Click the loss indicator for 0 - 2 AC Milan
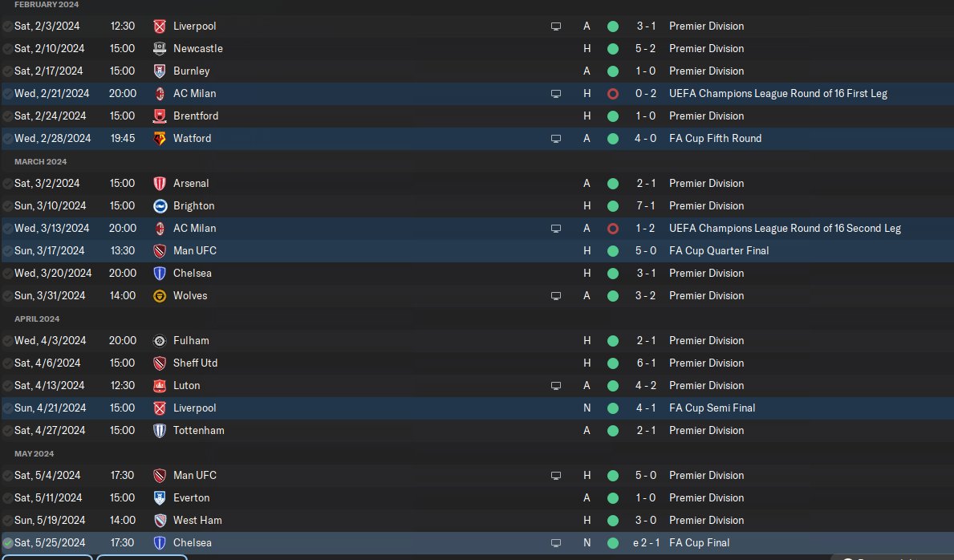The height and width of the screenshot is (560, 954). 613,94
